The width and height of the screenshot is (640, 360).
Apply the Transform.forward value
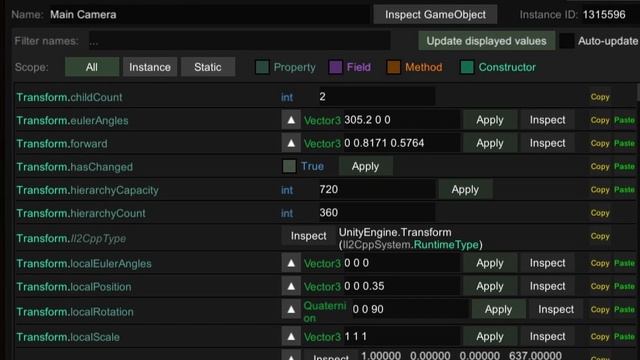(490, 143)
